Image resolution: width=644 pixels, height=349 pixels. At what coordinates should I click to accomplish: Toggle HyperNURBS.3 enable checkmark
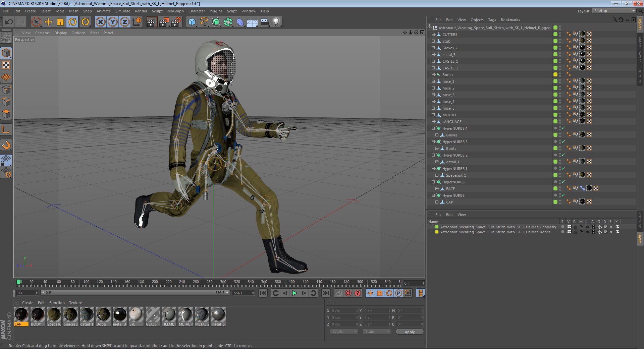(563, 142)
